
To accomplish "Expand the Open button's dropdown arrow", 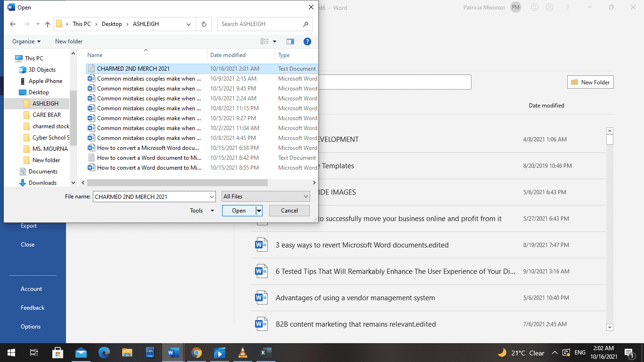I will click(x=258, y=211).
